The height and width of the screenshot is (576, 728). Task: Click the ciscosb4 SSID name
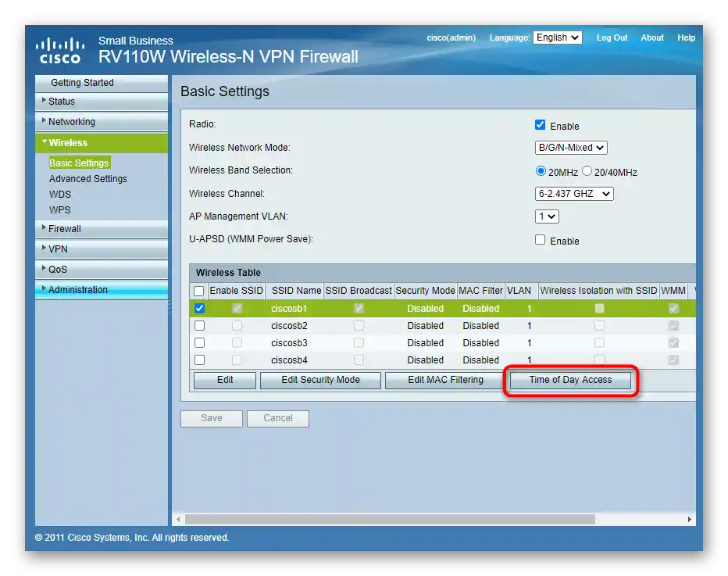tap(289, 360)
